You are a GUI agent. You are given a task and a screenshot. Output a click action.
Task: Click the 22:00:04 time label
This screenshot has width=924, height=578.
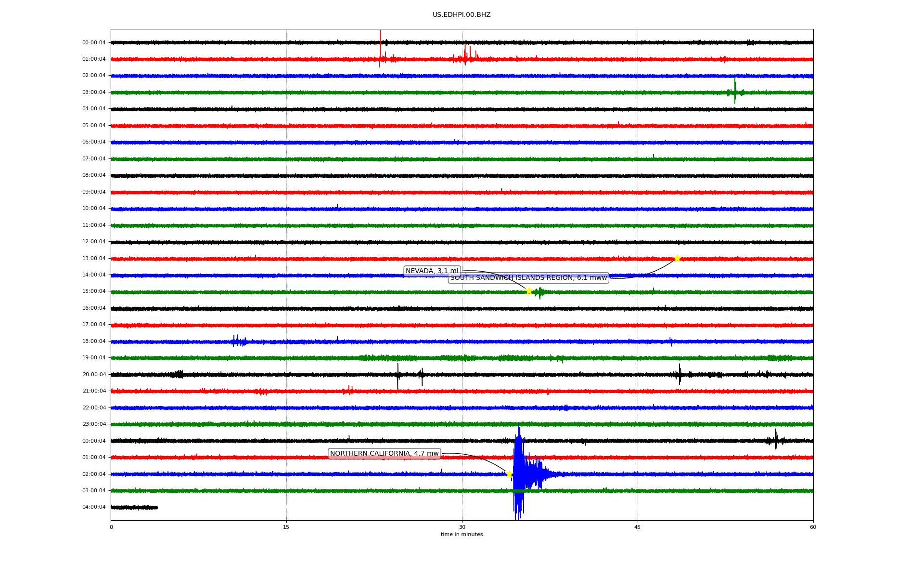tap(94, 408)
